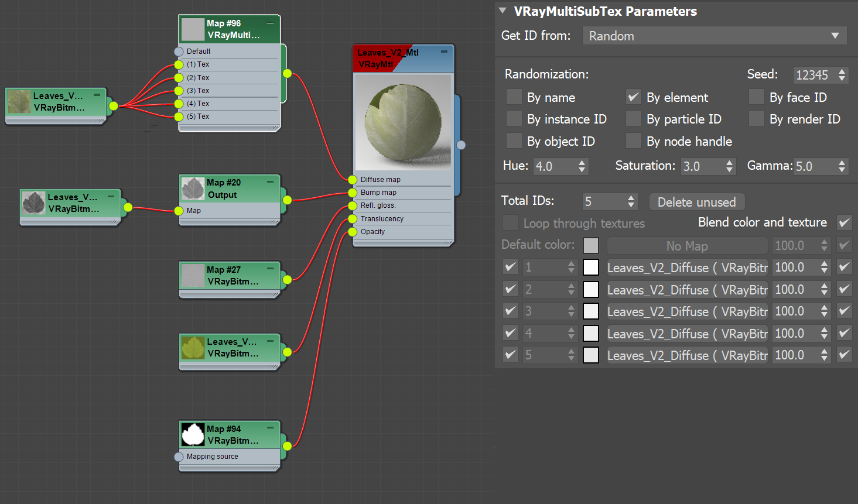Select the Leaves_V2 VRayBitmap node preview icon
The image size is (858, 504).
(x=19, y=102)
